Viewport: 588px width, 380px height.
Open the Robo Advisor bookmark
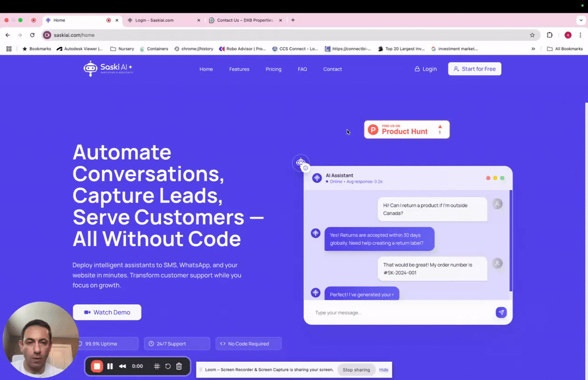[x=242, y=49]
